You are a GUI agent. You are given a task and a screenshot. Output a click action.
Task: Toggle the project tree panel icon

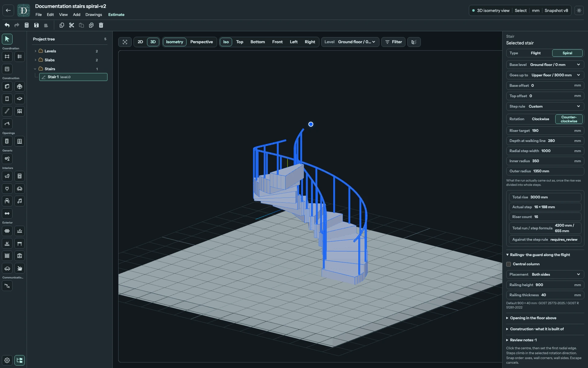[20, 360]
